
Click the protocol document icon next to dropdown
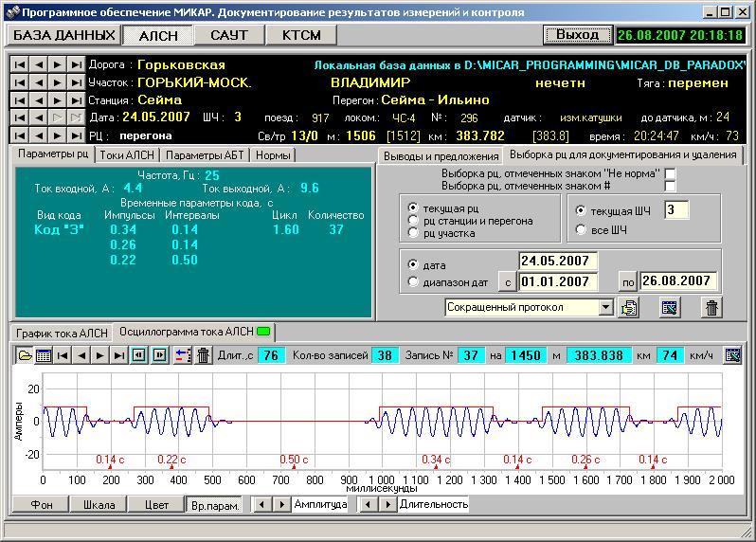630,307
